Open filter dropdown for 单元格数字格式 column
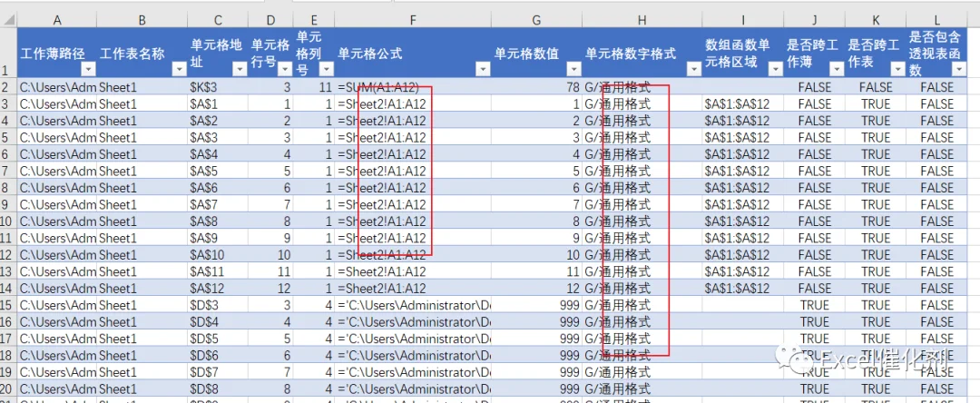This screenshot has height=403, width=980. [x=693, y=69]
